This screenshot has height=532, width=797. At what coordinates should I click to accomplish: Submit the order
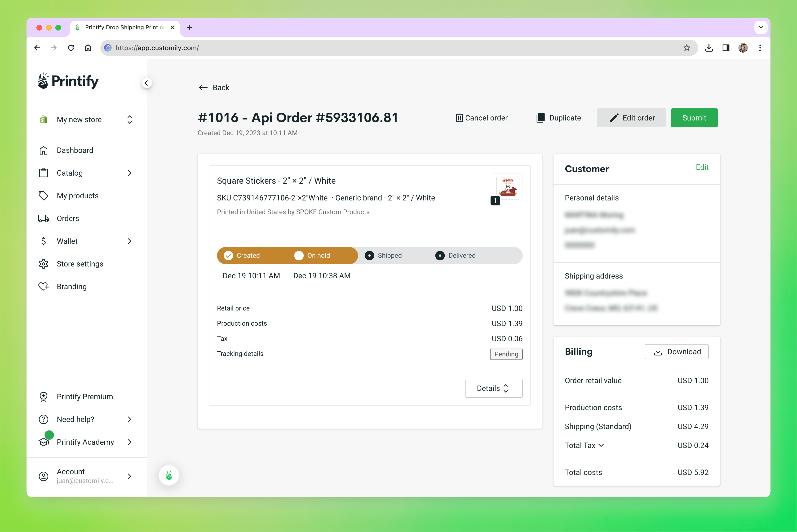coord(694,118)
